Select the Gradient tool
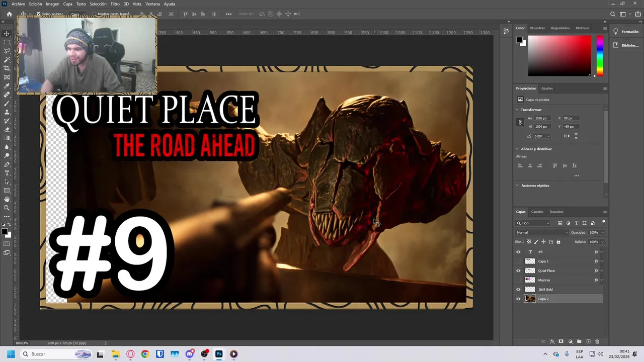The height and width of the screenshot is (362, 644). coord(7,138)
